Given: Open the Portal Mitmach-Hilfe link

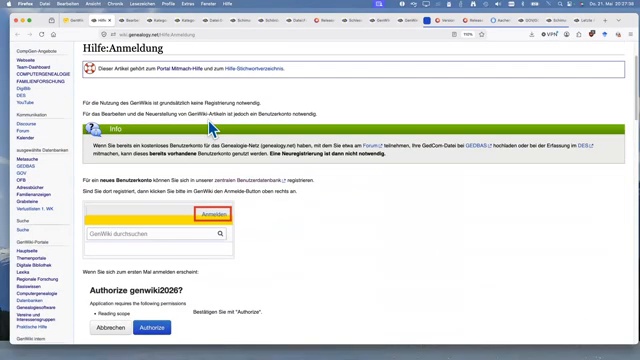Looking at the screenshot, I should click(180, 69).
